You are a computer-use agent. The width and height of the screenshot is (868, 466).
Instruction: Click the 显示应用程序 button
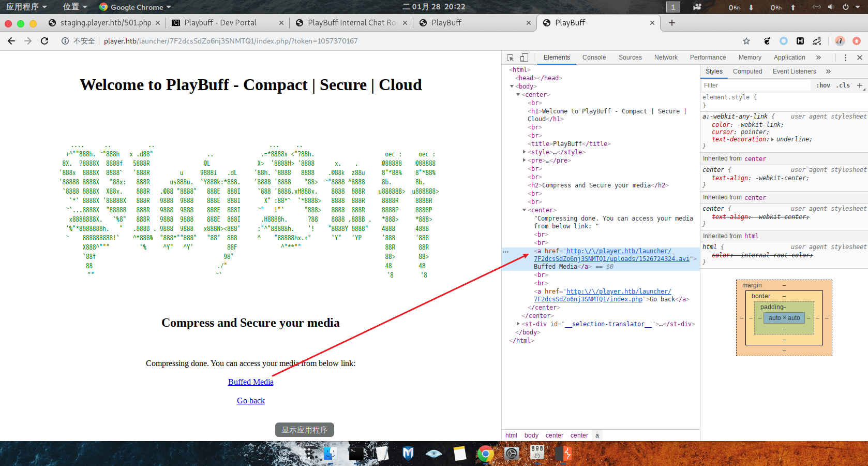[305, 430]
